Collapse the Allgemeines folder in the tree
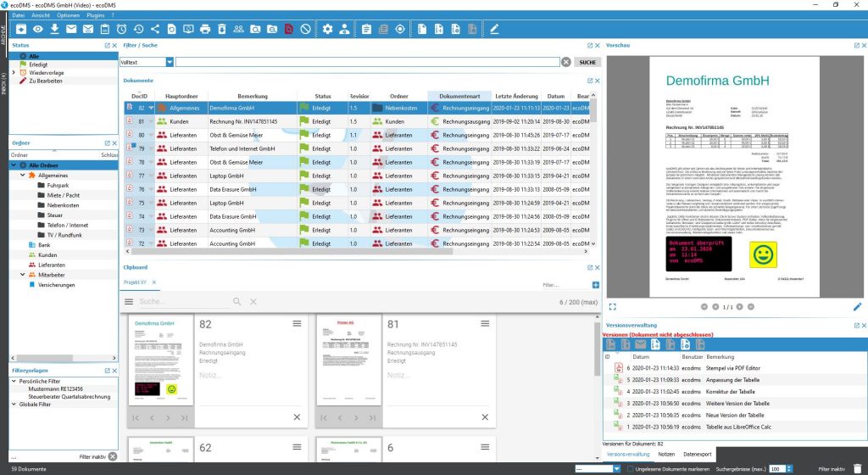This screenshot has width=868, height=475. point(23,175)
